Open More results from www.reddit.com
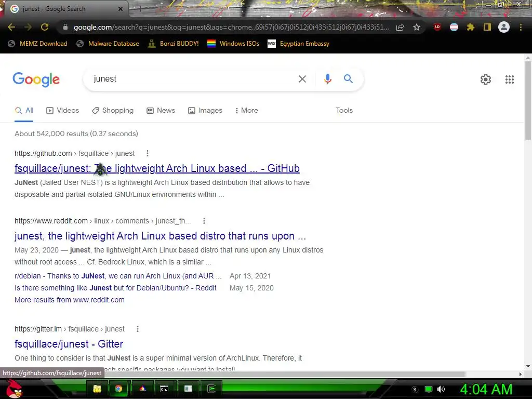The height and width of the screenshot is (399, 532). (70, 300)
